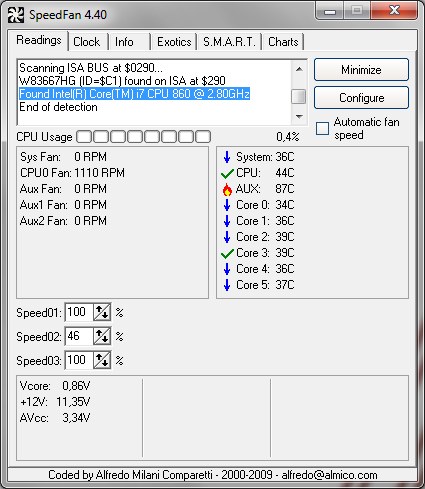Select the 'Scanning ISA BUS at $0290...' log line
425x489 pixels.
pos(91,68)
